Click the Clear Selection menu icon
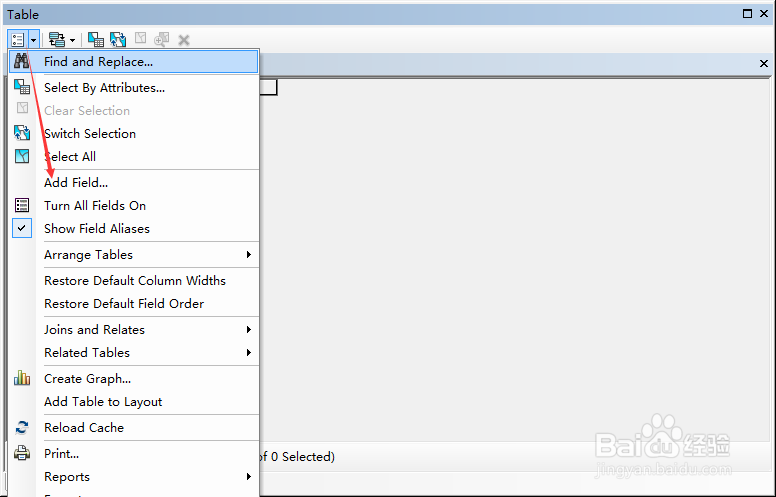The height and width of the screenshot is (497, 776). [x=22, y=108]
